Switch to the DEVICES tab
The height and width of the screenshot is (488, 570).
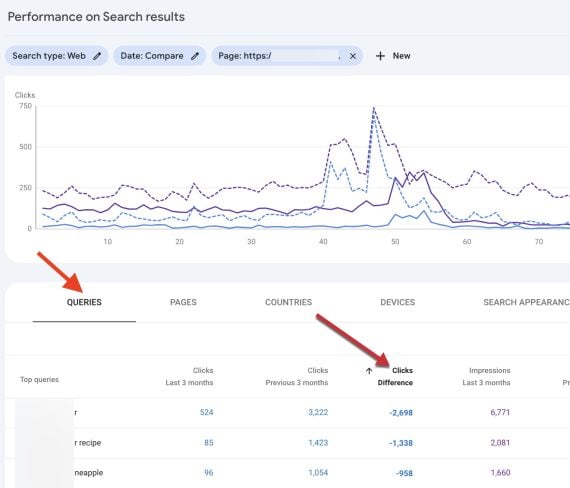coord(397,302)
